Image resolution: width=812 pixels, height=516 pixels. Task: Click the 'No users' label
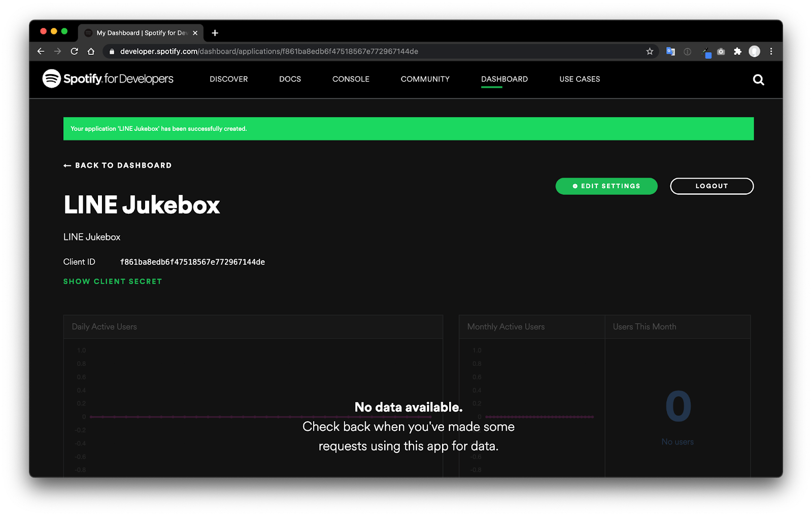(678, 442)
